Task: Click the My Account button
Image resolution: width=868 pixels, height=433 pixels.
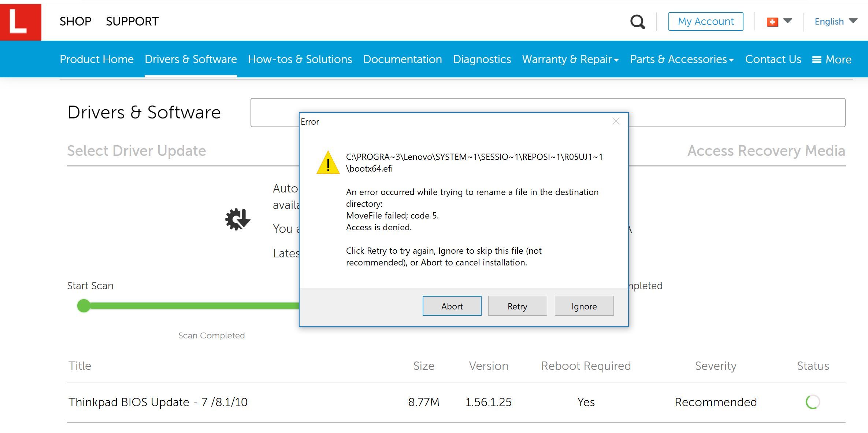Action: tap(705, 21)
